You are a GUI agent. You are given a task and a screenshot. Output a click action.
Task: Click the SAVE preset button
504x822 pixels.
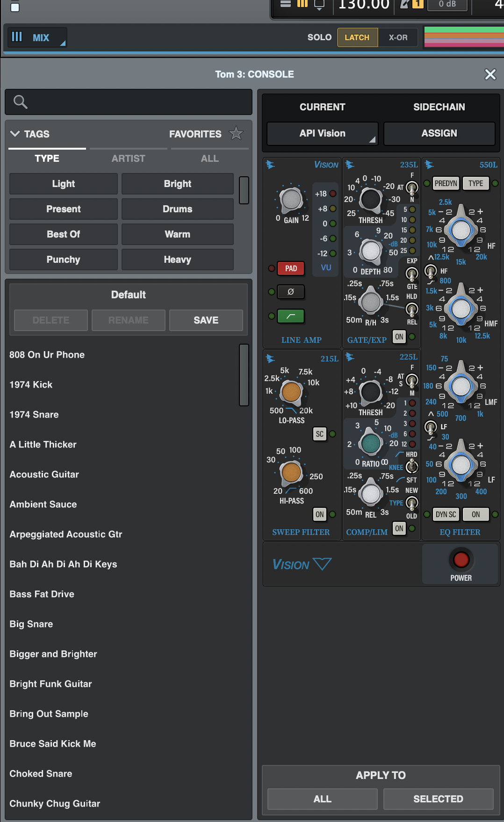(206, 320)
